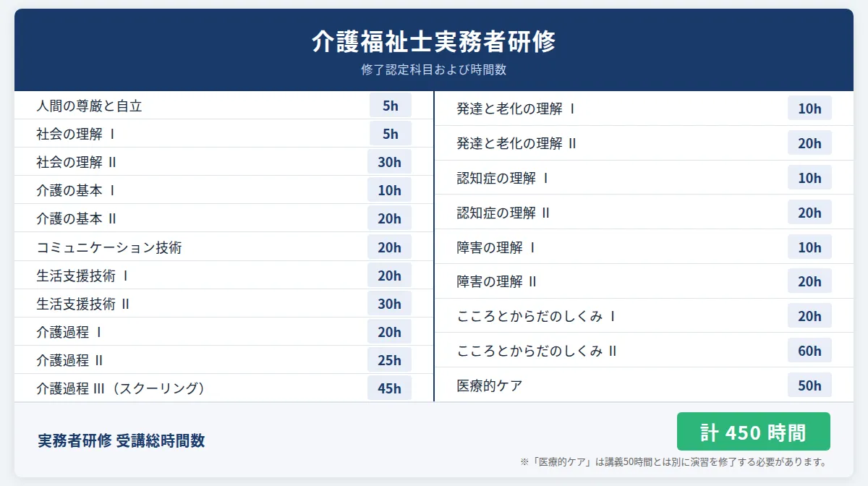Select the 生活支援技術 Ⅱ subject label
The height and width of the screenshot is (486, 868).
point(83,304)
